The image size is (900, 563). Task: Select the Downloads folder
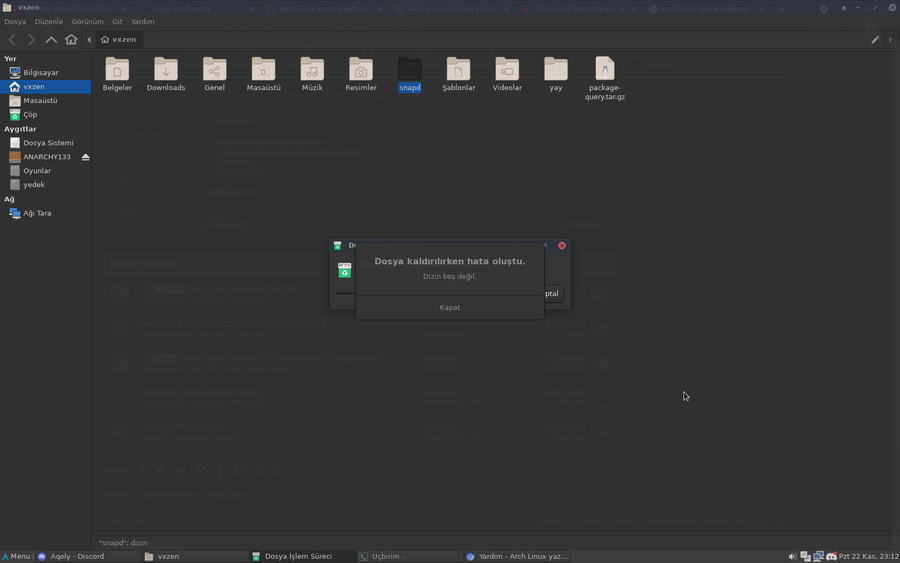pyautogui.click(x=166, y=74)
